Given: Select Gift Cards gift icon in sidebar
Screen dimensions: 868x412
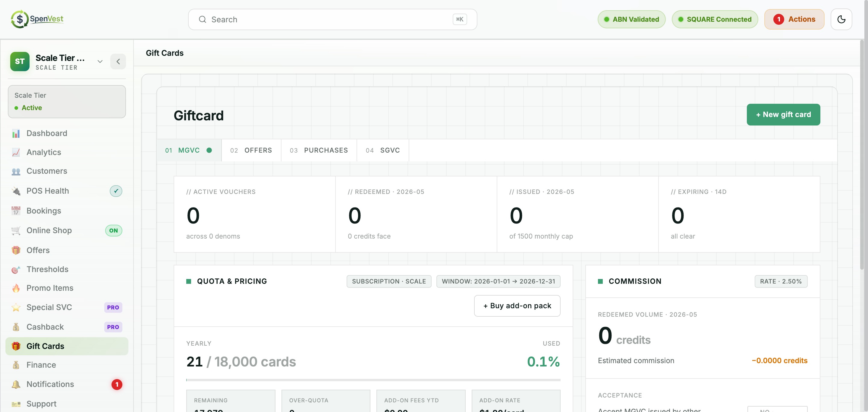Looking at the screenshot, I should (16, 346).
